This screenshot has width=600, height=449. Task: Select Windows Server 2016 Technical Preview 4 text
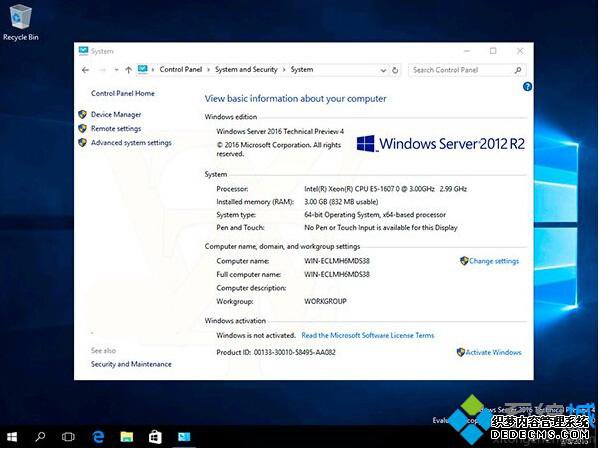click(x=280, y=131)
